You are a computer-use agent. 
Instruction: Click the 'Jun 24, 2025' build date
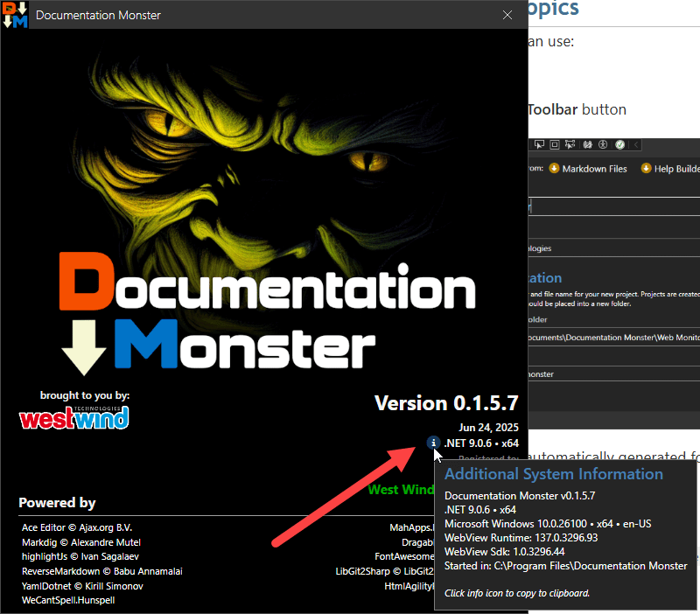point(488,428)
